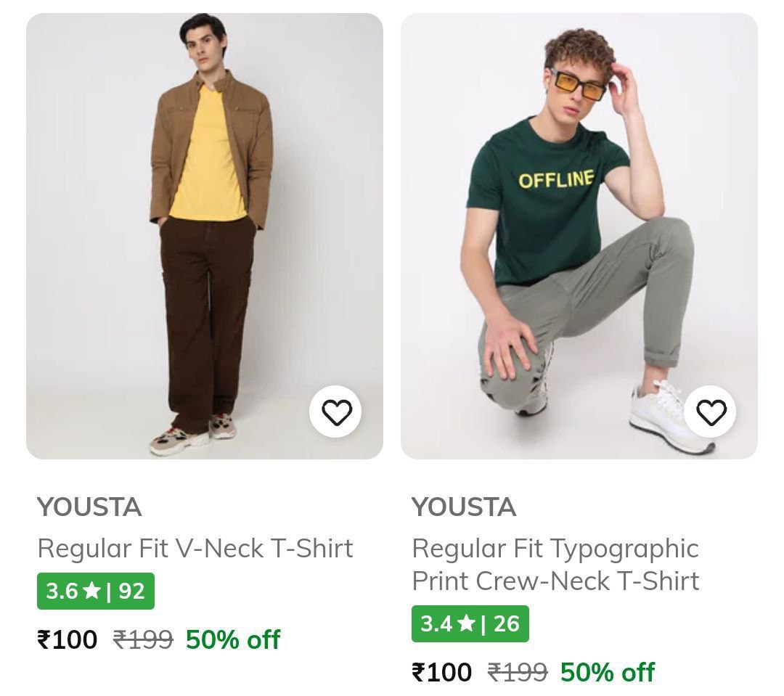This screenshot has width=784, height=696.
Task: Tap YOUSTA brand above Typographic Print T-Shirt
Action: pos(464,507)
